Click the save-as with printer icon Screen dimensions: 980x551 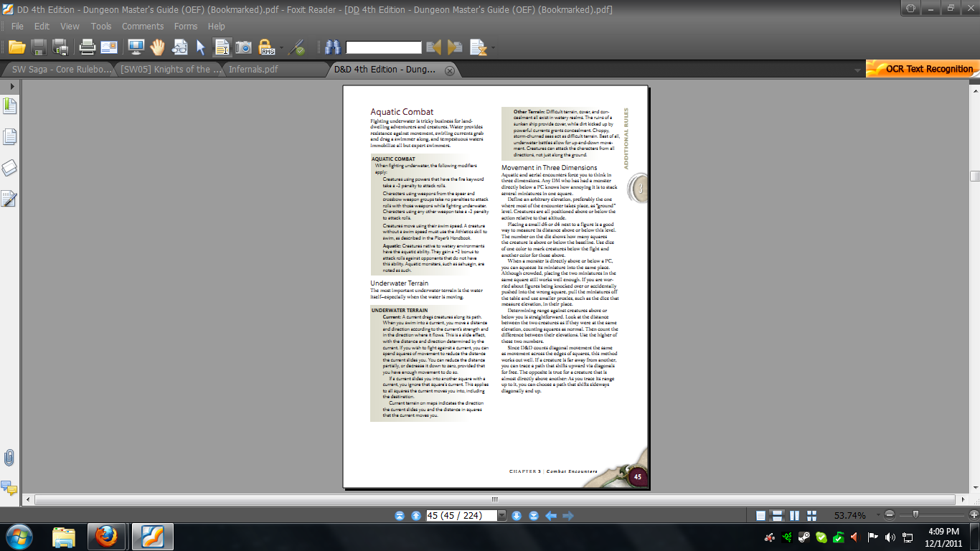pyautogui.click(x=61, y=47)
